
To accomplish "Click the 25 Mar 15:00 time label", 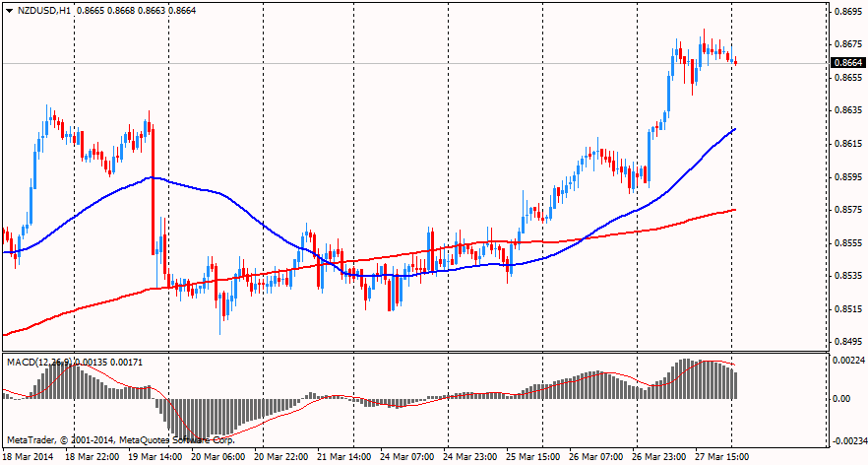I will (x=532, y=457).
